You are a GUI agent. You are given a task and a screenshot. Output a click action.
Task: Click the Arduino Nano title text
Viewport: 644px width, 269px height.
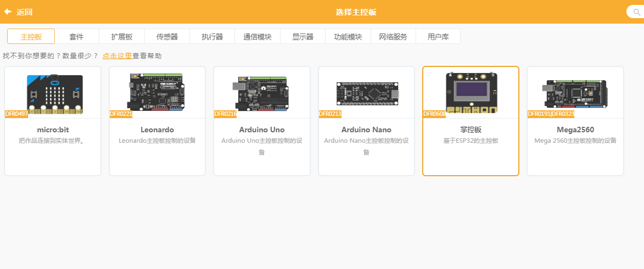pos(366,130)
